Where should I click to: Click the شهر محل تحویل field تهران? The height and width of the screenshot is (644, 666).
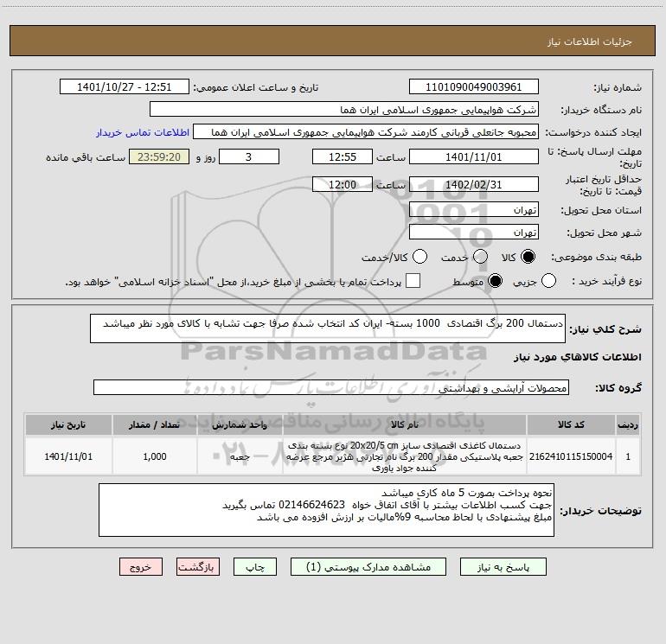point(474,233)
